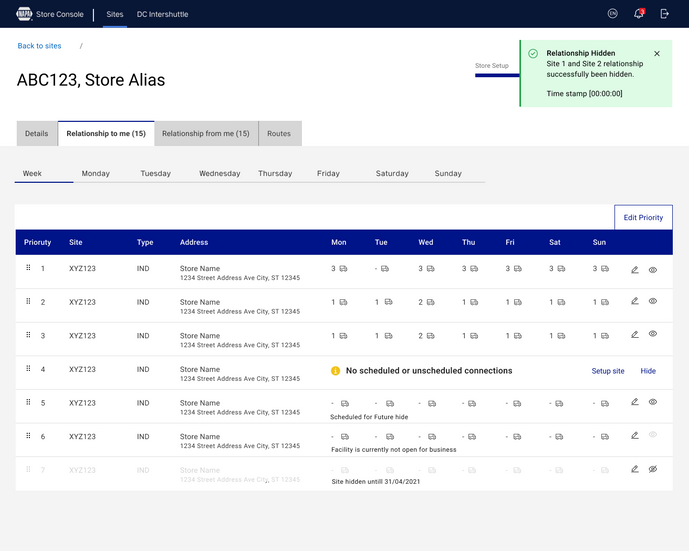Viewport: 689px width, 551px height.
Task: Click the logout icon in header
Action: (x=664, y=14)
